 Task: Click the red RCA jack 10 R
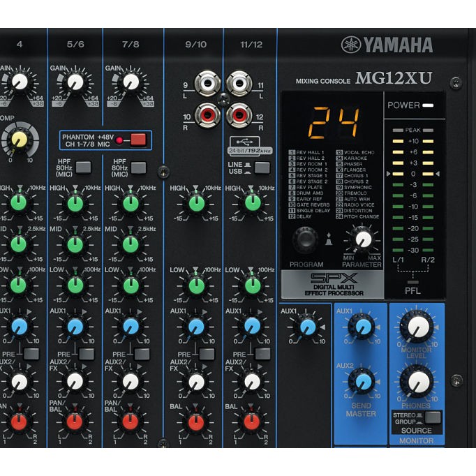tap(207, 115)
